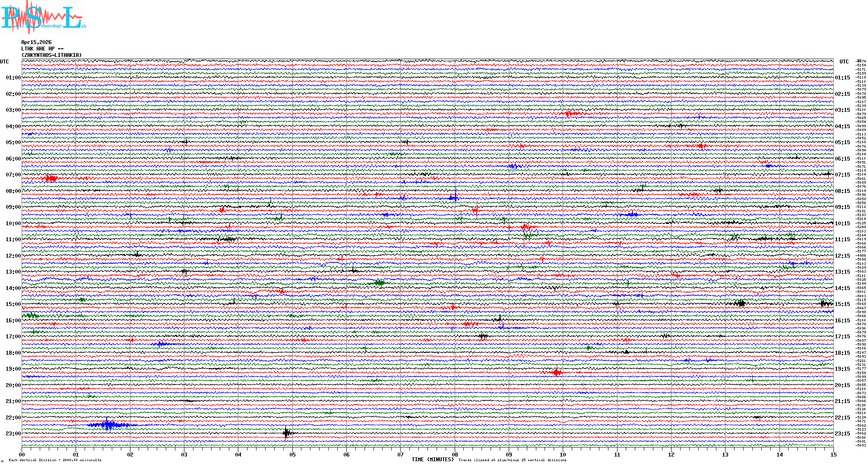Click the left UTC axis label
This screenshot has width=868, height=466.
pyautogui.click(x=4, y=62)
